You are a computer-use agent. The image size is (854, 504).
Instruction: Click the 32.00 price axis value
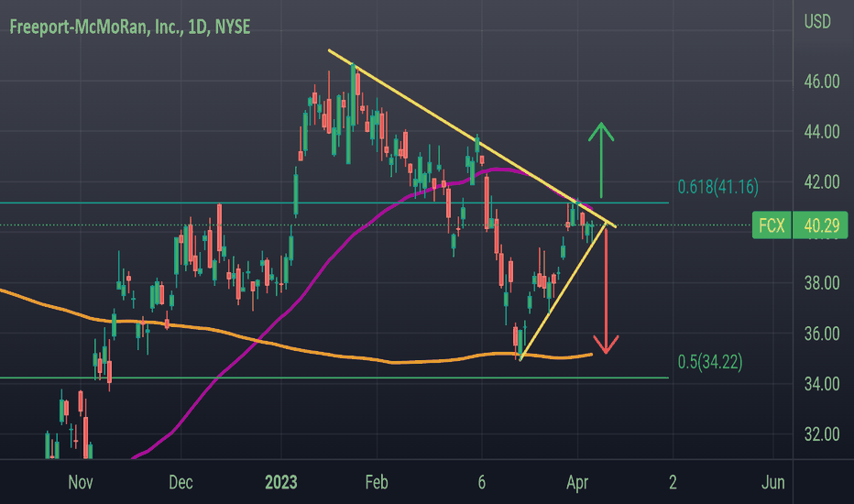pos(822,434)
